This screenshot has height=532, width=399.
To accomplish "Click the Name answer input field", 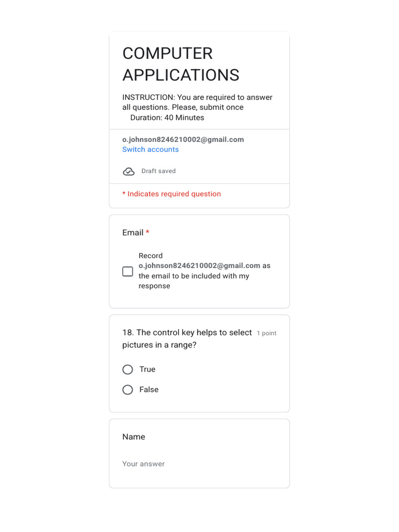I will click(x=199, y=464).
